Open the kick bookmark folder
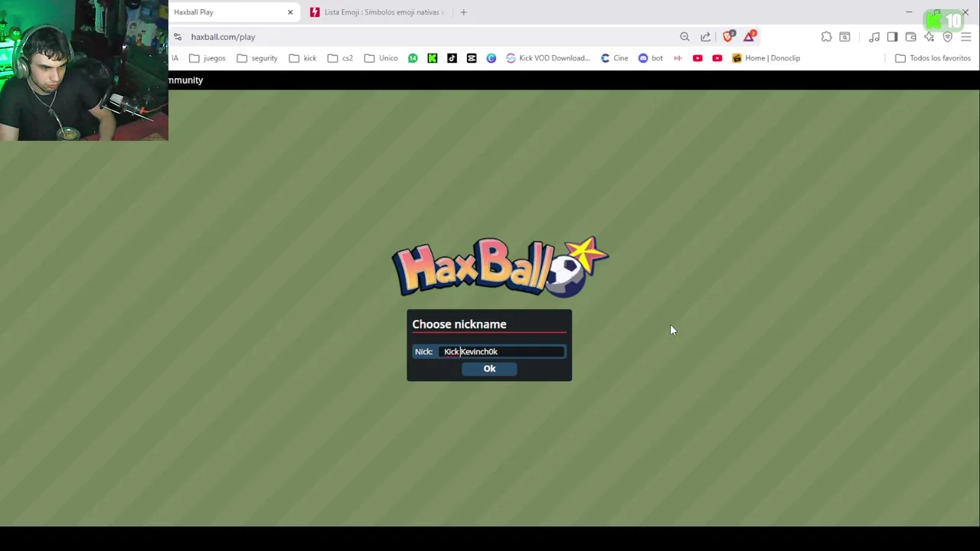This screenshot has height=551, width=980. tap(302, 58)
